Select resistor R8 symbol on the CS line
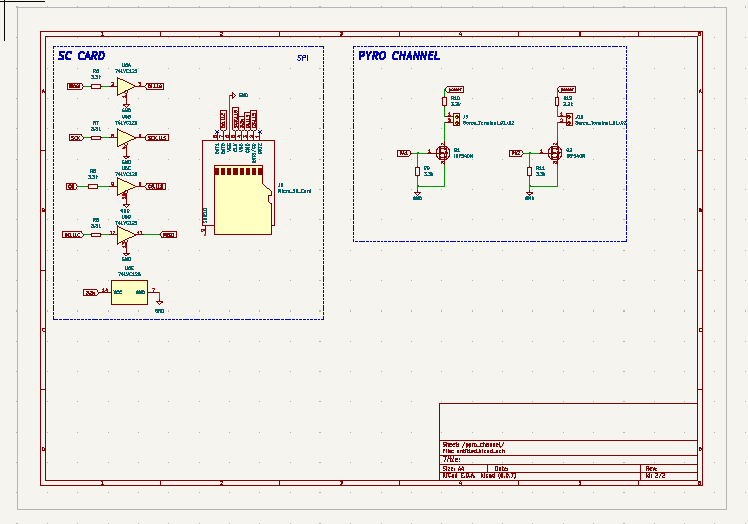This screenshot has height=524, width=748. click(93, 187)
